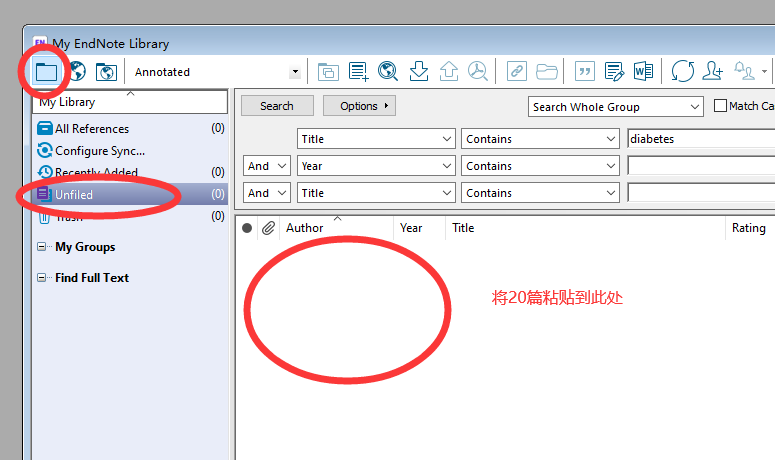Open the Annotated output style dropdown

(294, 72)
